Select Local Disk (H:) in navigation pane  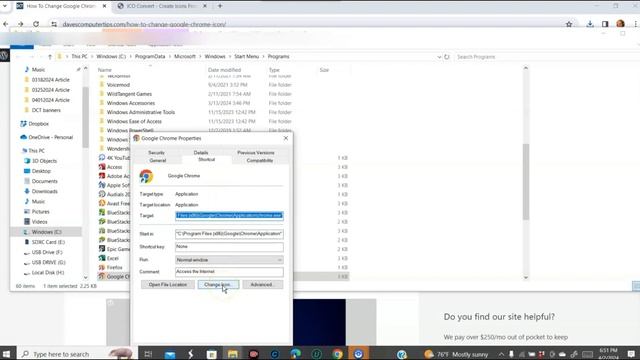[48, 273]
